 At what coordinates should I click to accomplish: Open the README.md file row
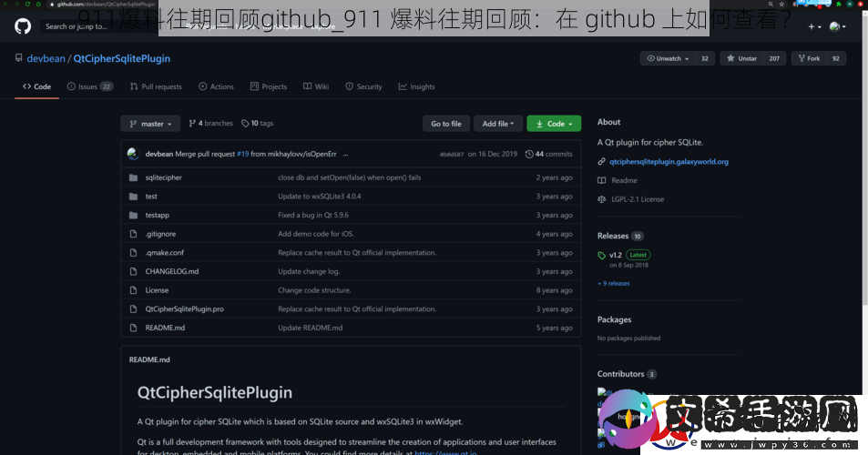pos(351,328)
